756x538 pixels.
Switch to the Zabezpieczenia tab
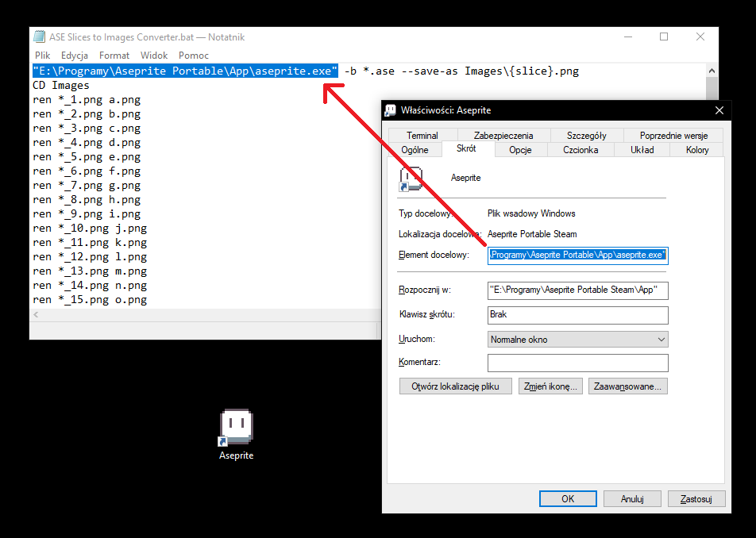click(503, 136)
